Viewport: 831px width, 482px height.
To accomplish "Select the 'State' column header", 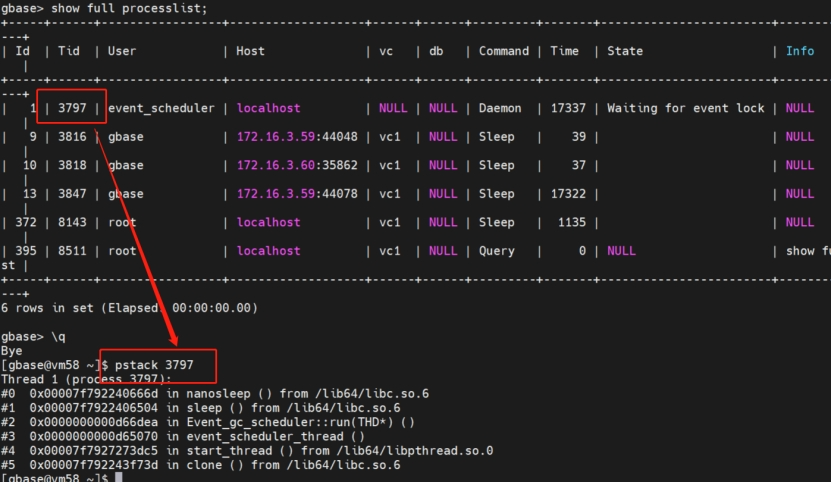I will [x=625, y=51].
